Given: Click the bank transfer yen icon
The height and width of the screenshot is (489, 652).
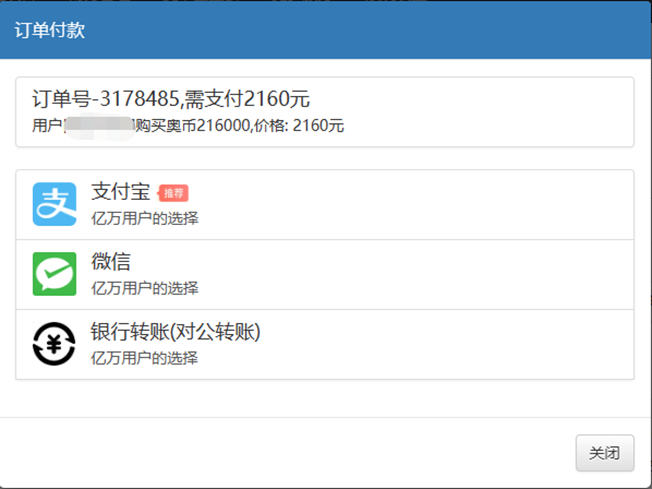Looking at the screenshot, I should 54,344.
